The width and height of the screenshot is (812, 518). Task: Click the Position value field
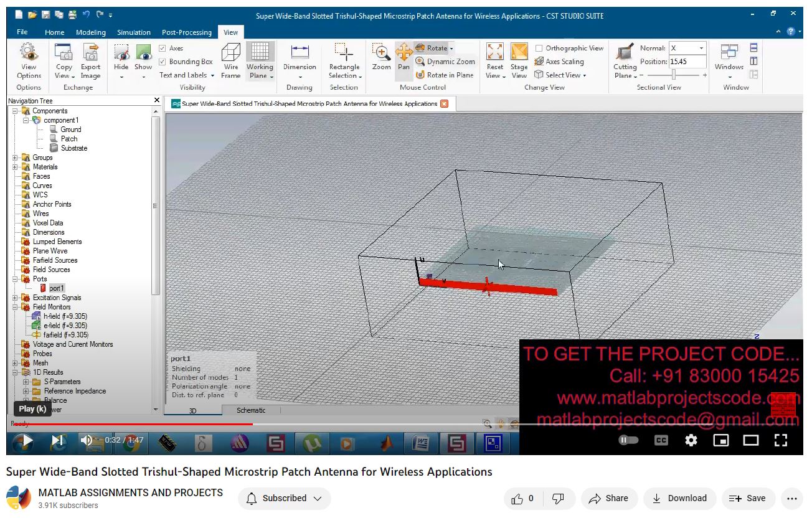click(687, 62)
